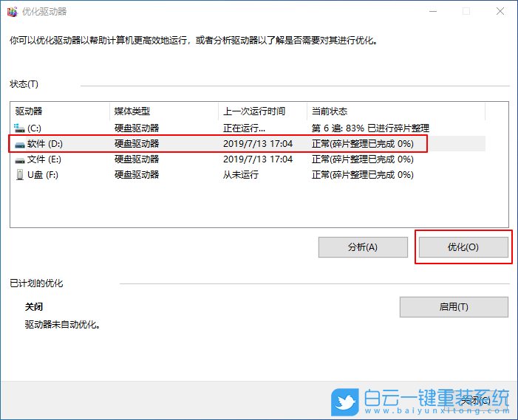Click 硬盘驱动器 media type for drive C
Screen dimensions: 518x420
click(x=137, y=128)
